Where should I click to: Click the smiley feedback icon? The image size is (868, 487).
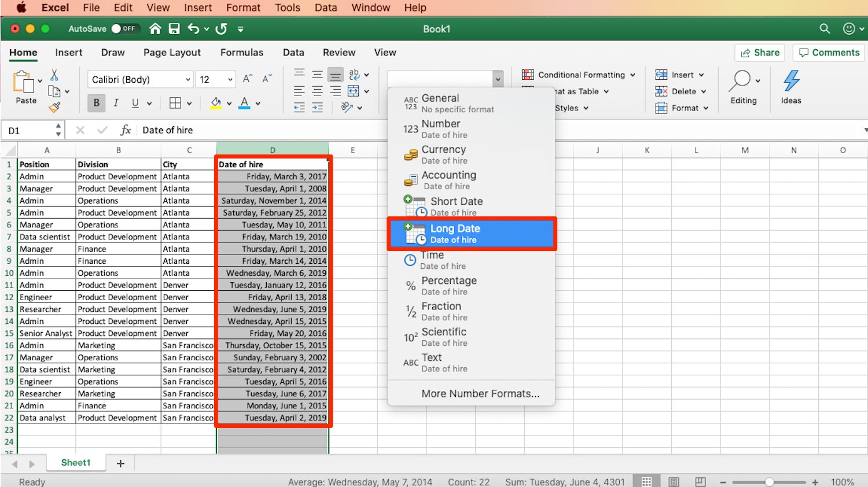click(849, 29)
